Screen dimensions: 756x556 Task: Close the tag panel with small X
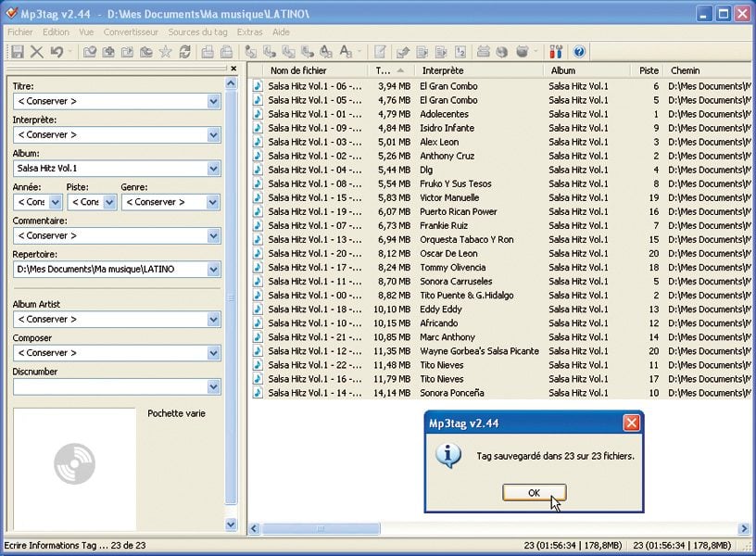point(233,69)
